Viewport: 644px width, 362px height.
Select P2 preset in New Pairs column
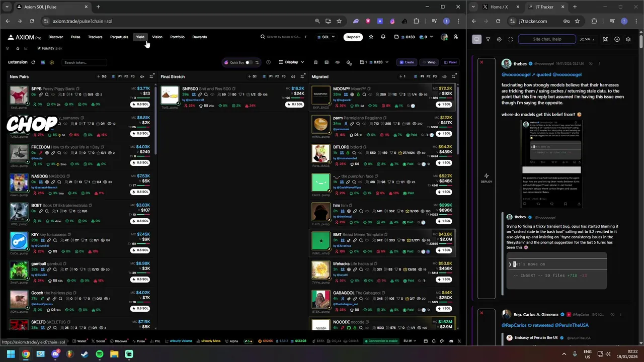coord(126,76)
